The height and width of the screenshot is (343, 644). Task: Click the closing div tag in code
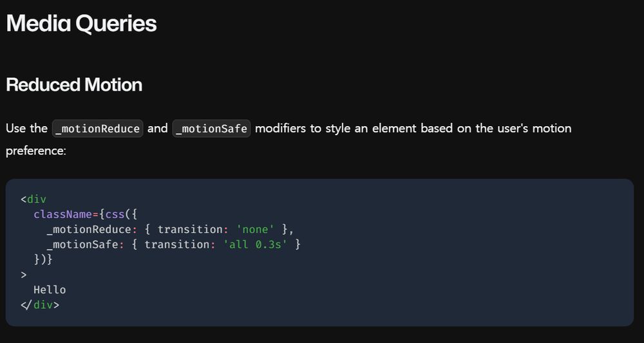click(x=40, y=305)
